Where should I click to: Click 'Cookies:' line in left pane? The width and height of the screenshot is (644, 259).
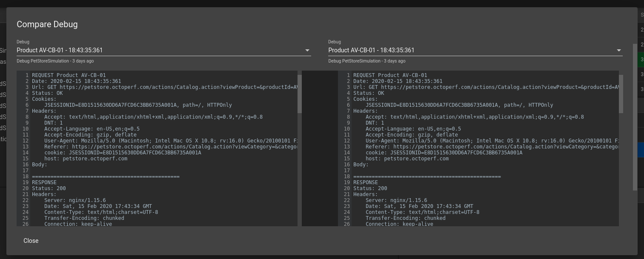[44, 99]
